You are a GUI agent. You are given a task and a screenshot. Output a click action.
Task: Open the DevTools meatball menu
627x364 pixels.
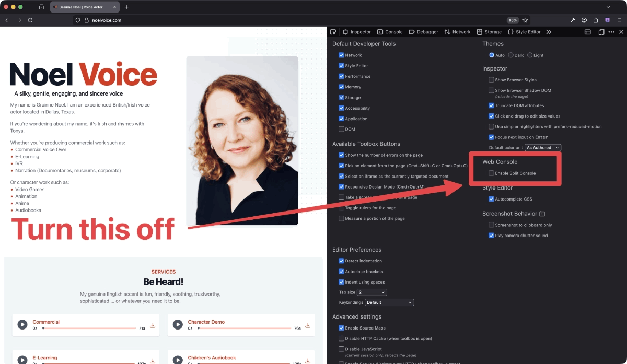click(611, 32)
